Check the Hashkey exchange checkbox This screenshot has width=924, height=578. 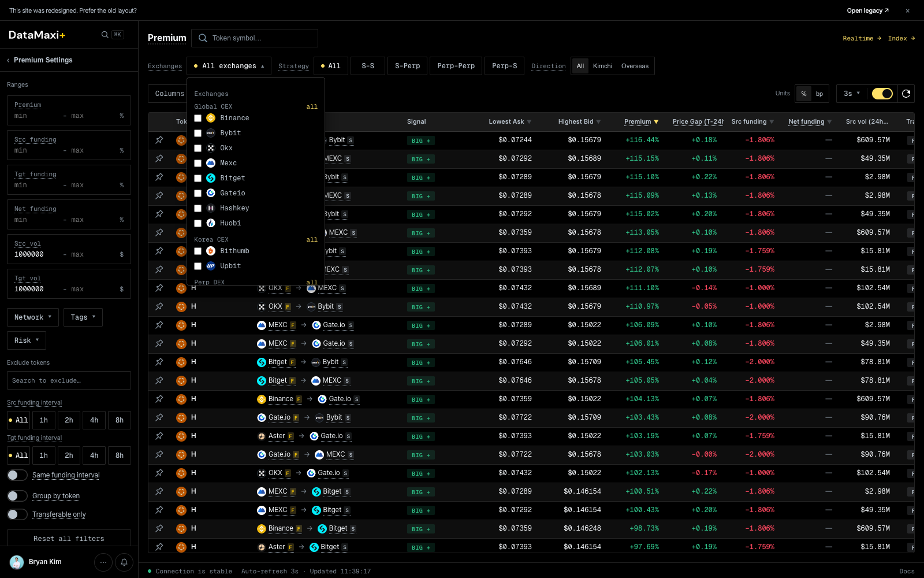[198, 208]
